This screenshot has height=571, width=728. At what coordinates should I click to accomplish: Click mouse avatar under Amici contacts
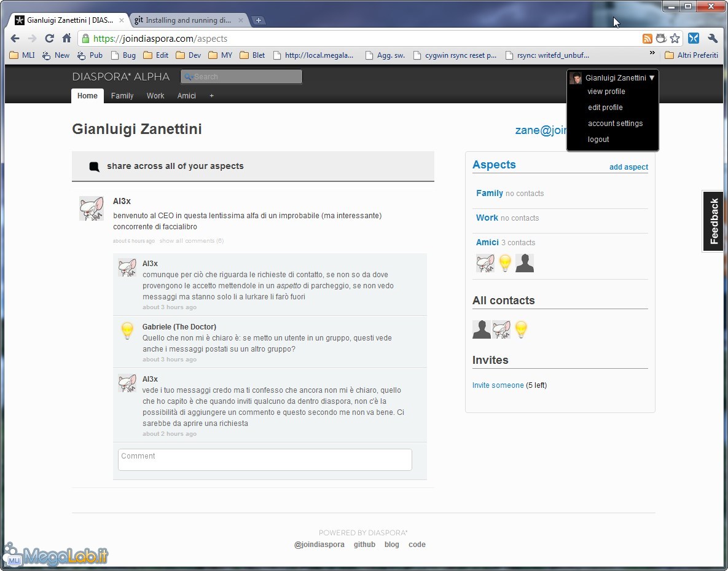[485, 263]
